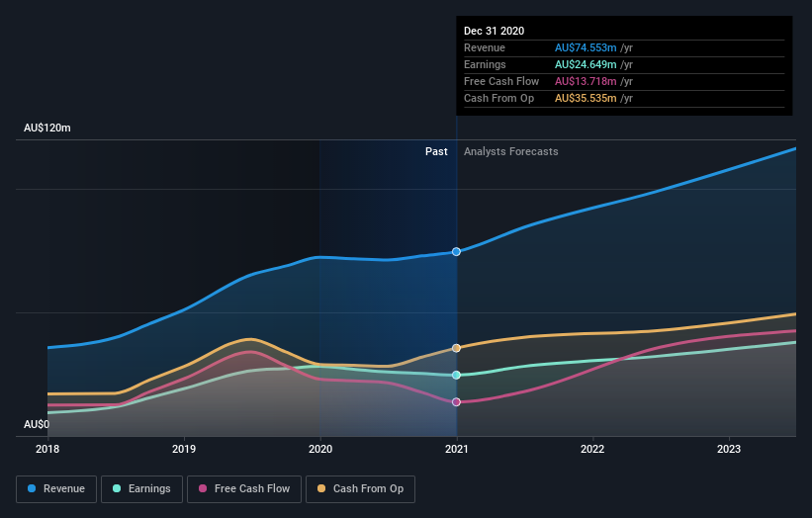
Task: Click the AU$13.718m free cash flow value
Action: coord(586,81)
